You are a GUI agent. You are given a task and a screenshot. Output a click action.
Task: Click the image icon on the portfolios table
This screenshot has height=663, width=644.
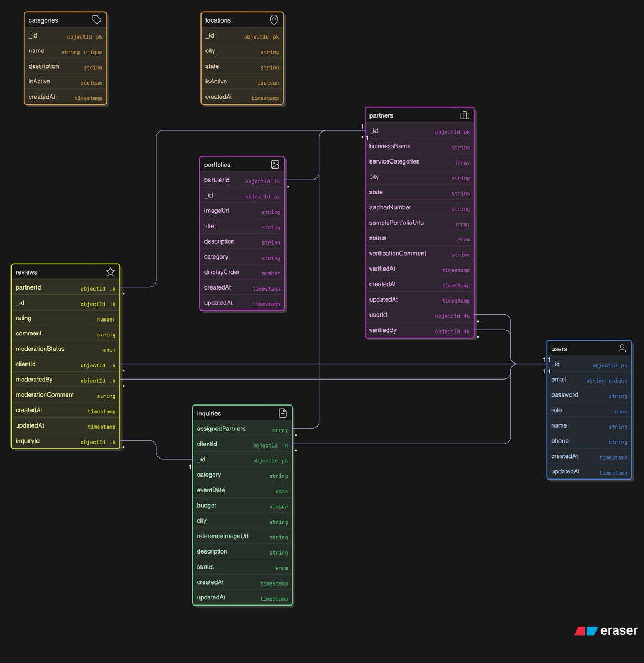pyautogui.click(x=276, y=164)
